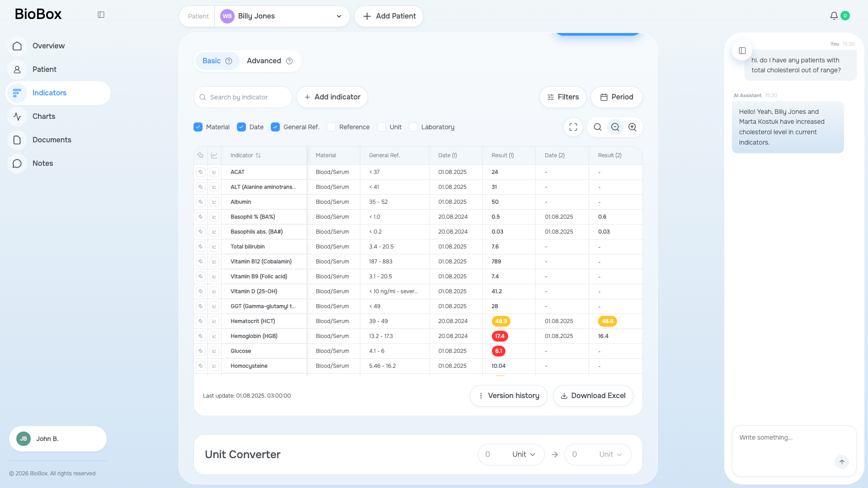Enable the Laboratory column checkbox

point(413,127)
